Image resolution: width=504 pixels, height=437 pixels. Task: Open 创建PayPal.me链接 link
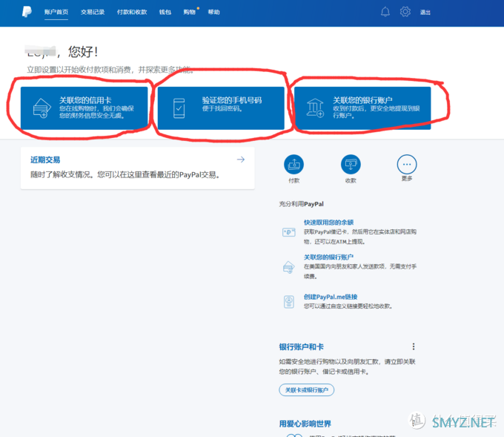coord(331,297)
